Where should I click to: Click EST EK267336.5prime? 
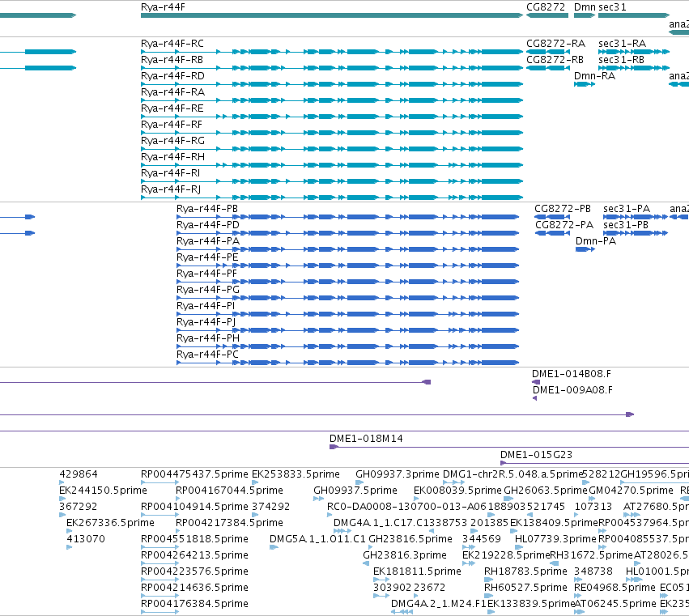[x=110, y=523]
